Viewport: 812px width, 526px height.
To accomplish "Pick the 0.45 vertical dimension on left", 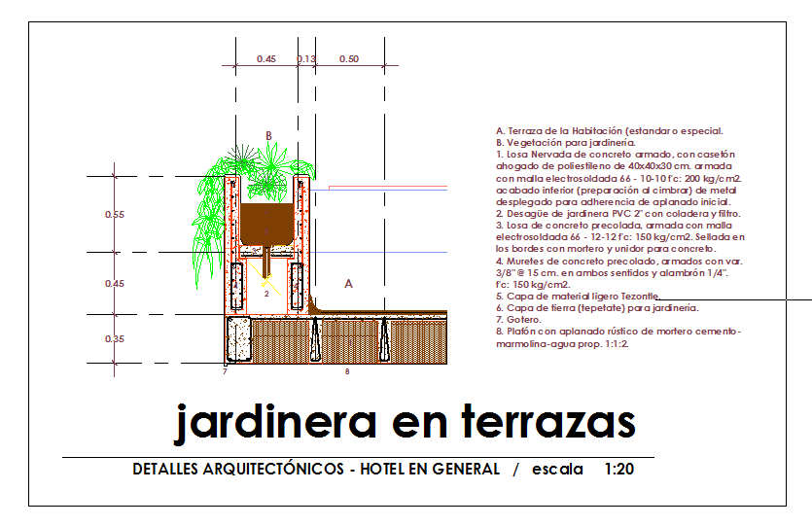I will (x=114, y=283).
